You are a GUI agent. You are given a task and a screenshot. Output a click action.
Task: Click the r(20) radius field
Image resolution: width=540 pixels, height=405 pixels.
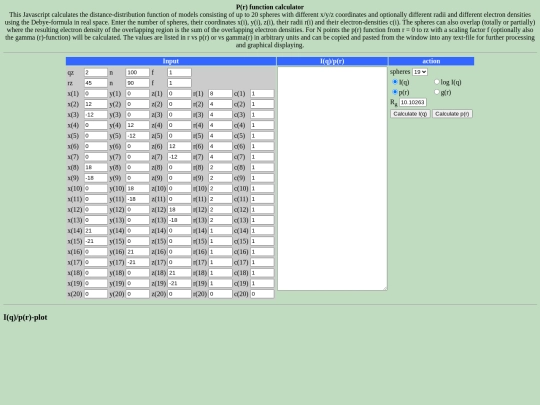click(x=220, y=294)
